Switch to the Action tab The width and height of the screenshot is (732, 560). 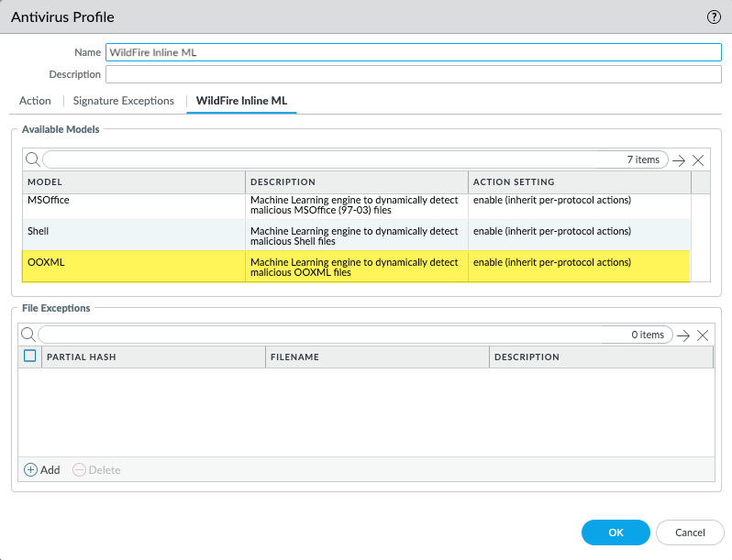[35, 101]
